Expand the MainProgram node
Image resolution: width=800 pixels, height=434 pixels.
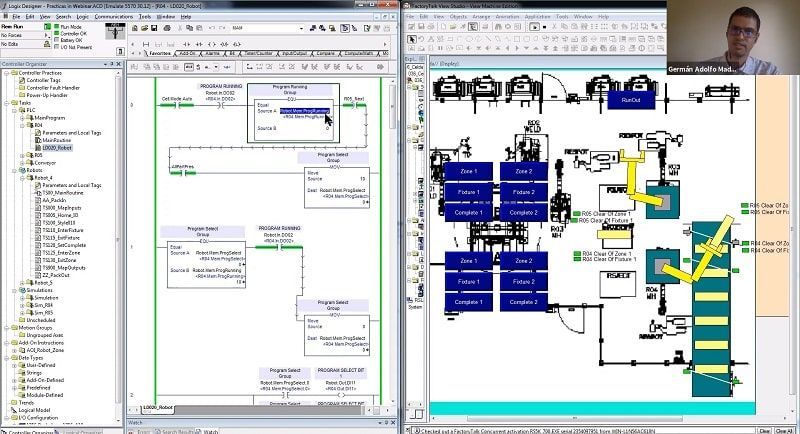(x=22, y=118)
